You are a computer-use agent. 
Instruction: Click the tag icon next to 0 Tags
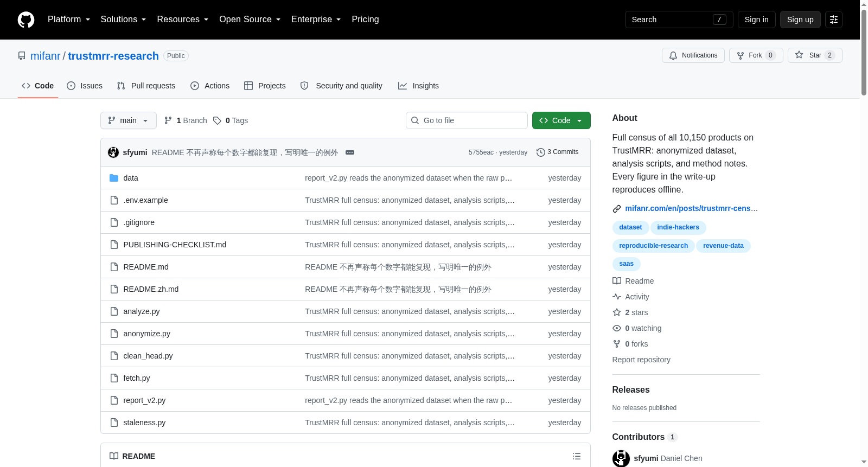217,120
